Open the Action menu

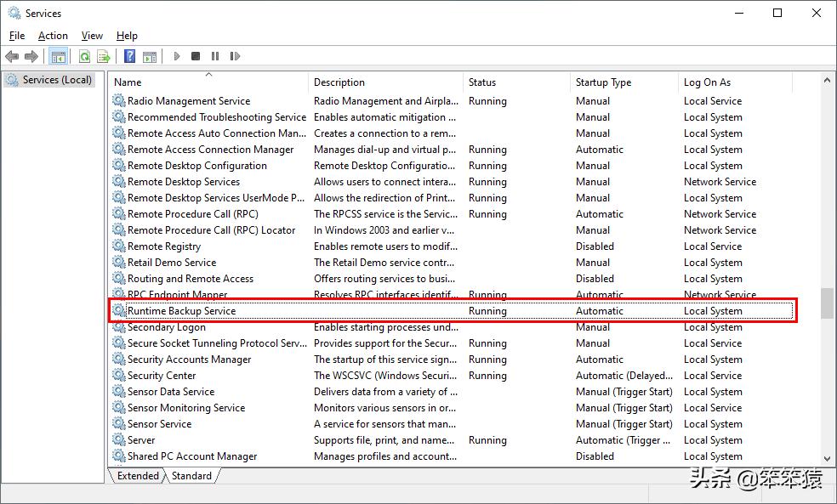tap(52, 36)
